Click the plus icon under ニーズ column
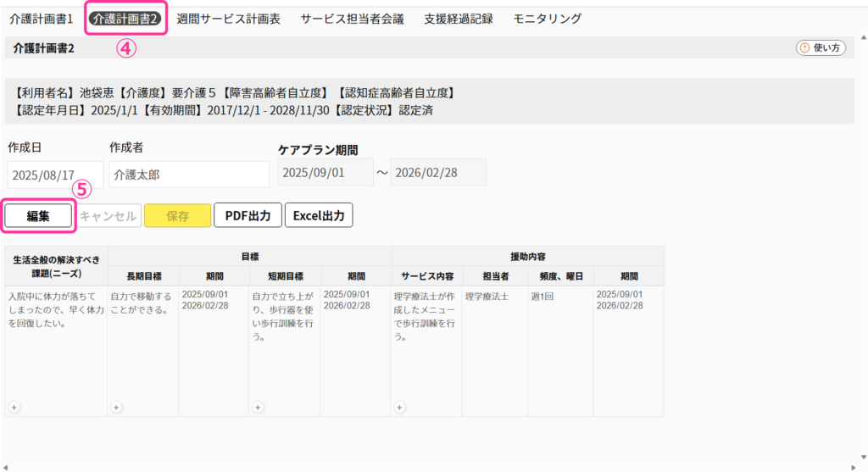This screenshot has width=868, height=472. [14, 408]
